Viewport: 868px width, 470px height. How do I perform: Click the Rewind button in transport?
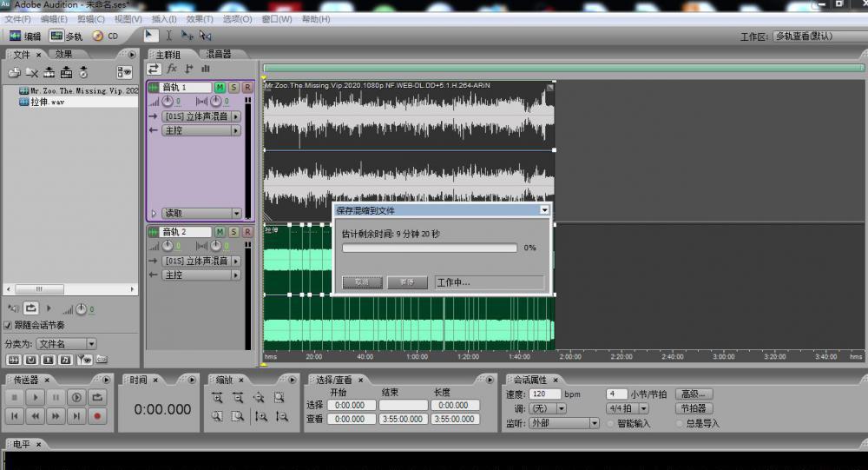[x=35, y=415]
